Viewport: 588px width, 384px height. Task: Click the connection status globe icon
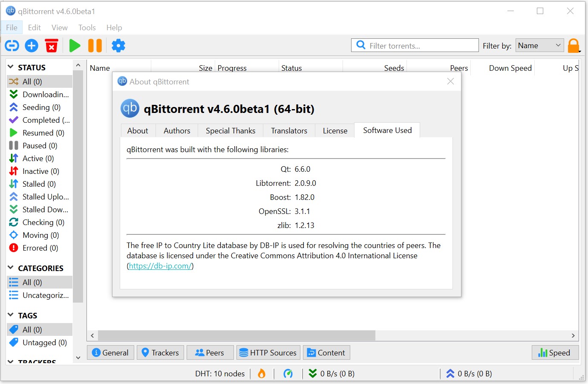click(288, 373)
